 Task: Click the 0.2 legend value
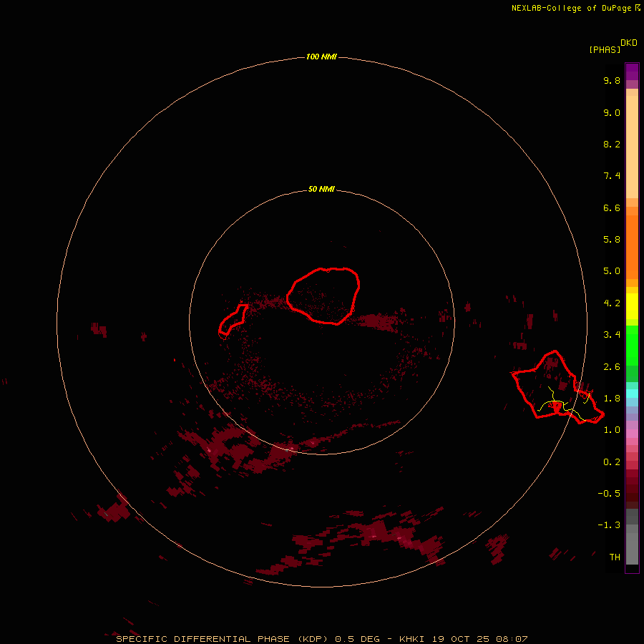[x=612, y=462]
